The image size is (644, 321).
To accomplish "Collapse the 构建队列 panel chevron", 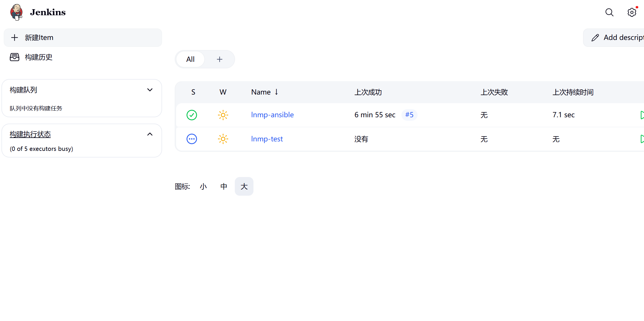I will click(x=150, y=90).
